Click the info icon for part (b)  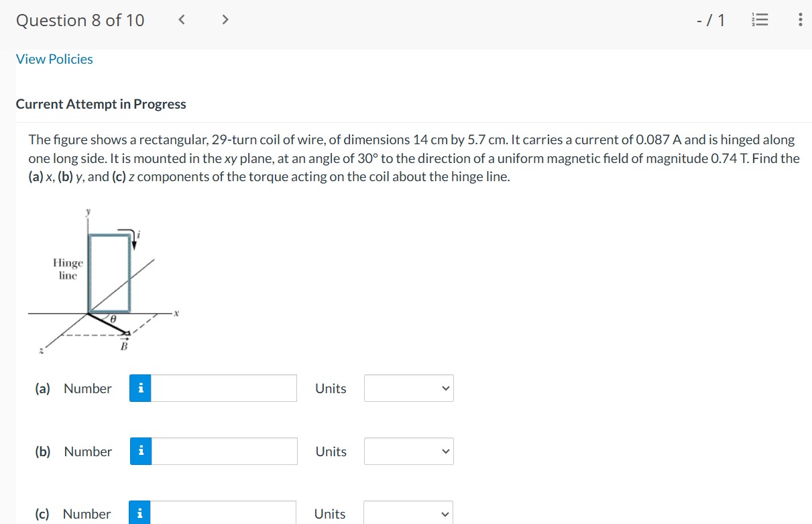141,452
